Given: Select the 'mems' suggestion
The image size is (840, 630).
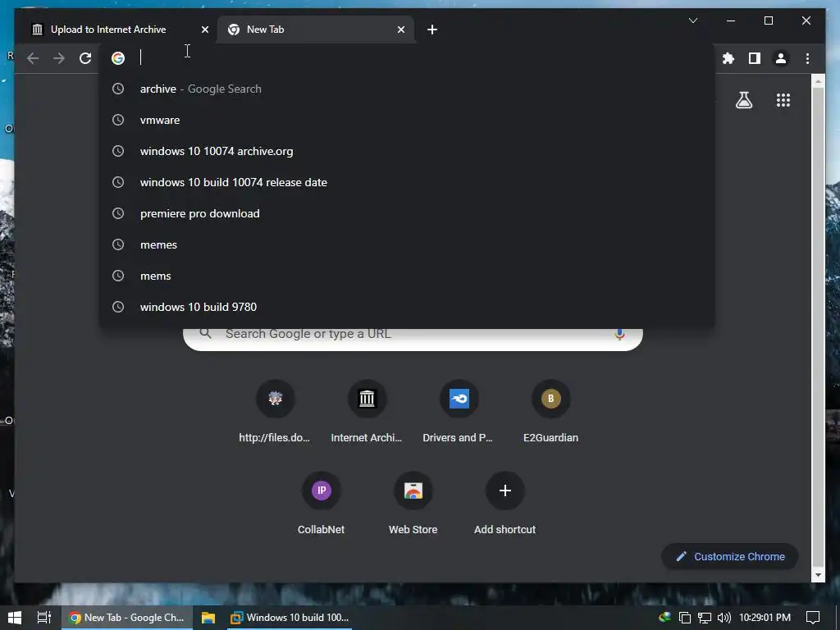Looking at the screenshot, I should point(407,276).
